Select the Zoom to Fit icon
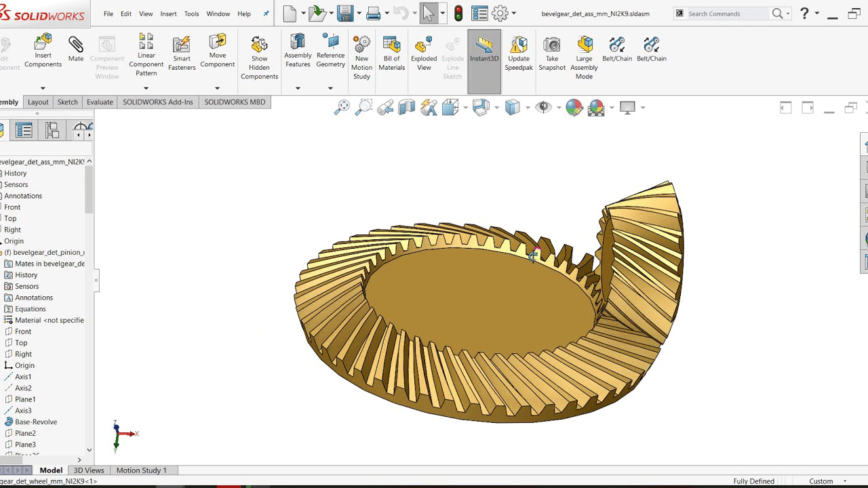Viewport: 868px width, 488px height. [x=342, y=107]
